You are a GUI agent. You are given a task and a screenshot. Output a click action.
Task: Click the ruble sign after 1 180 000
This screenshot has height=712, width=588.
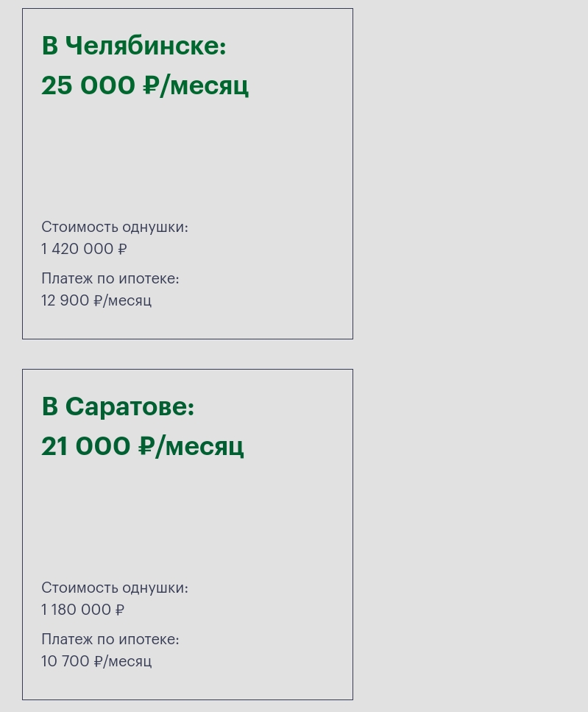click(x=120, y=610)
